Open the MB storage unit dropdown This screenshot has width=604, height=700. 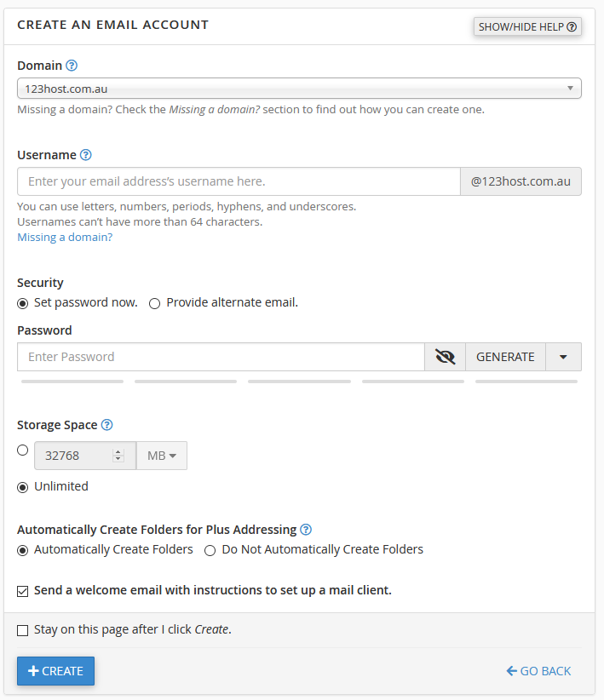[x=162, y=455]
